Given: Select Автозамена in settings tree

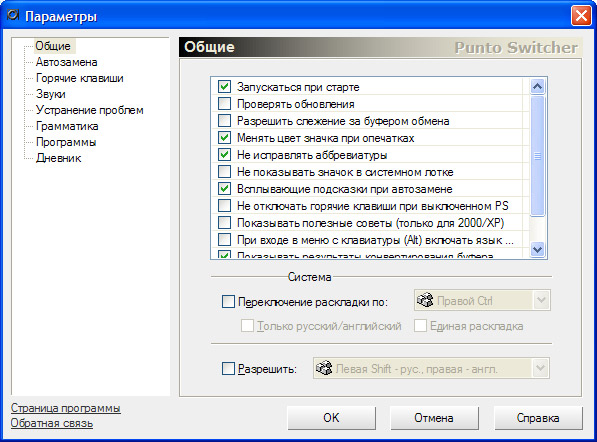Looking at the screenshot, I should pos(67,62).
